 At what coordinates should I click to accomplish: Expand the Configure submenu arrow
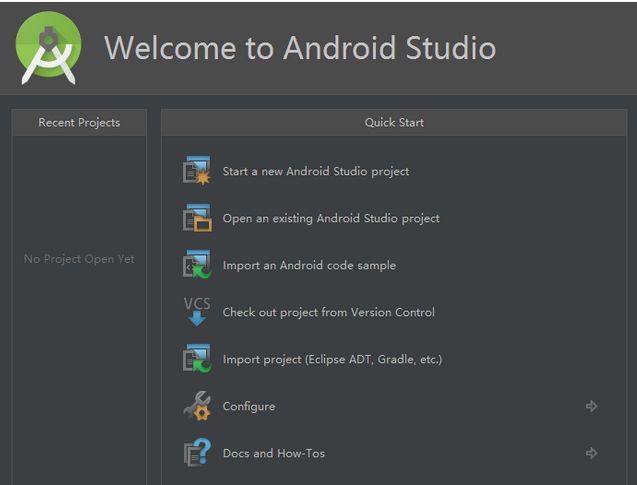point(592,406)
